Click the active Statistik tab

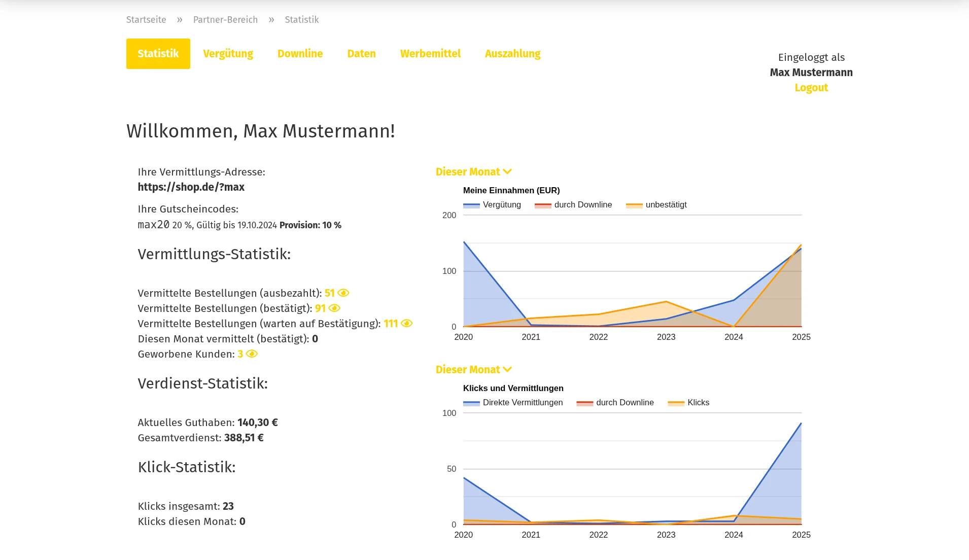click(x=158, y=54)
